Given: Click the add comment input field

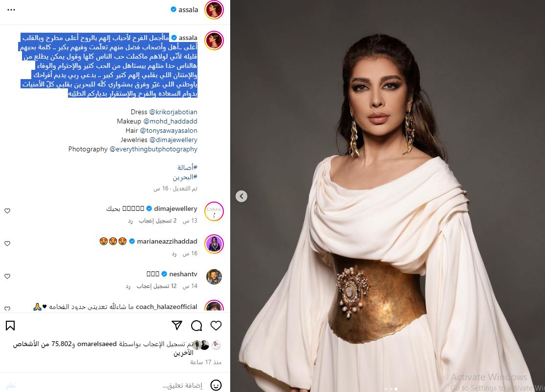Looking at the screenshot, I should 182,385.
